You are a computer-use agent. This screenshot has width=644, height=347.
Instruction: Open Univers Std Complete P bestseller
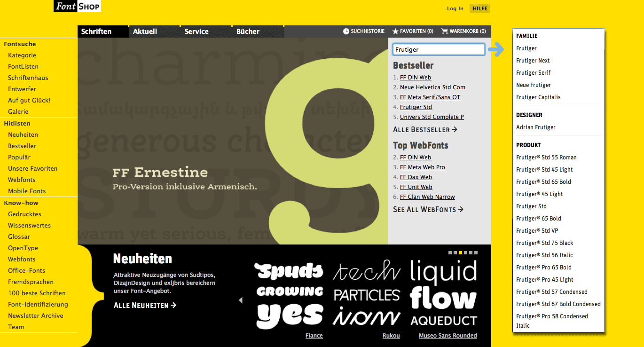click(x=432, y=117)
